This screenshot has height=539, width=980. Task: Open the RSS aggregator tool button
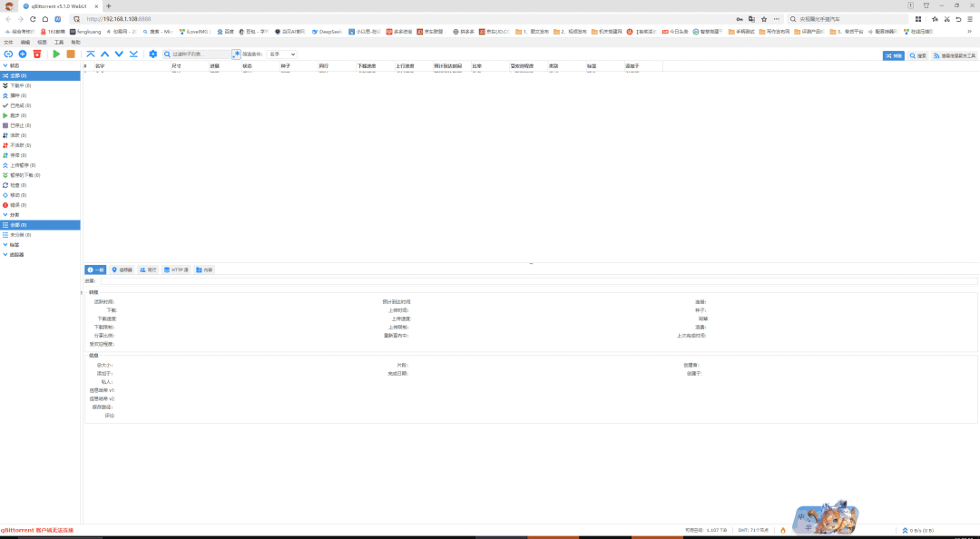coord(955,55)
